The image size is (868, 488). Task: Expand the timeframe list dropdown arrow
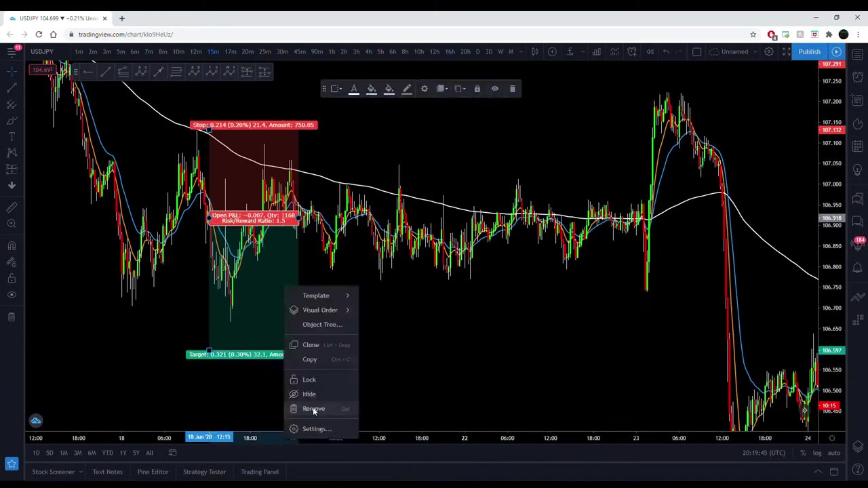click(x=521, y=52)
